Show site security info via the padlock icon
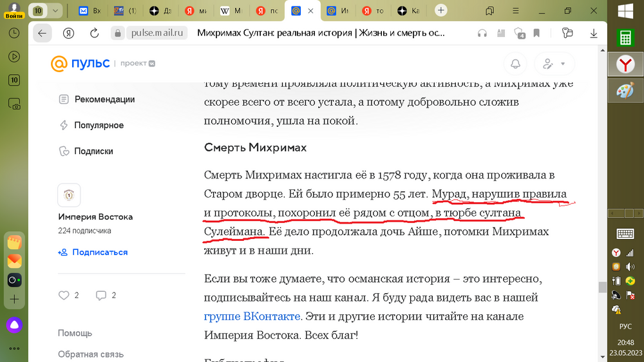The image size is (644, 362). click(117, 33)
